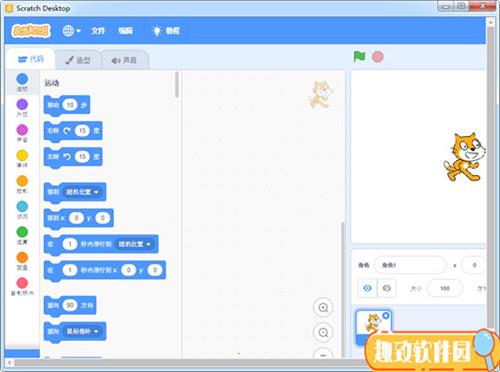Stop the project with the red stop button
Screen dimensions: 500x372
tap(377, 57)
